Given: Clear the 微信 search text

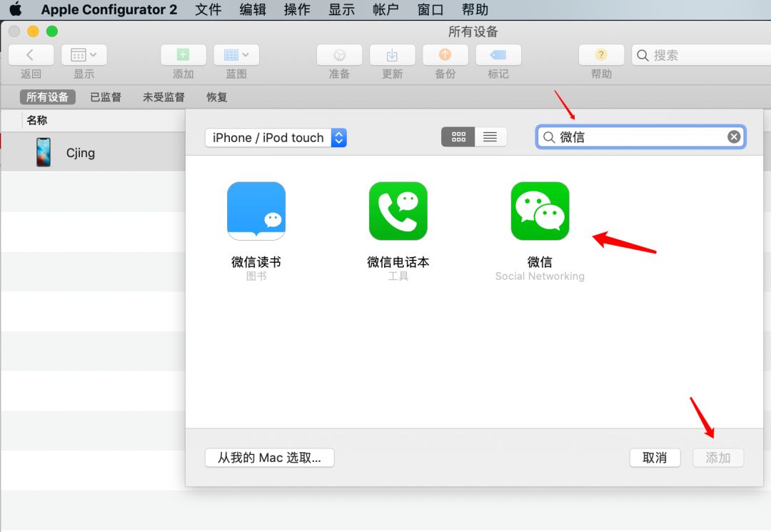Looking at the screenshot, I should coord(734,136).
